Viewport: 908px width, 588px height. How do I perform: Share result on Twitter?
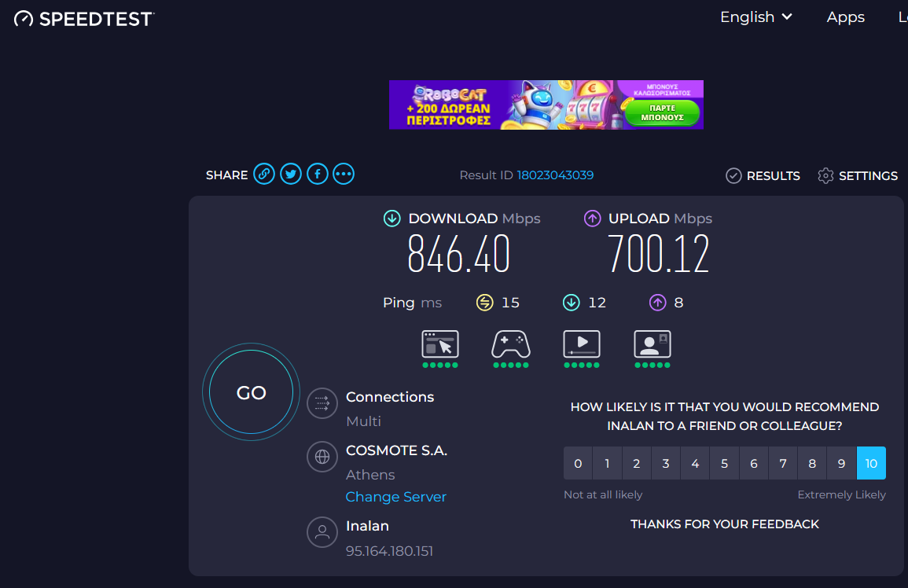(x=291, y=174)
